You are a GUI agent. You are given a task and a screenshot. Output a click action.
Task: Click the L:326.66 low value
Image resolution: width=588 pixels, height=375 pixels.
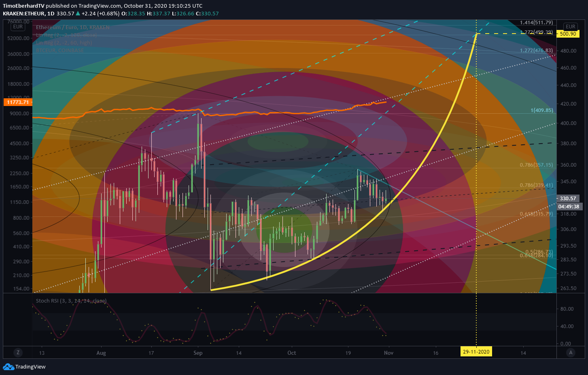183,13
